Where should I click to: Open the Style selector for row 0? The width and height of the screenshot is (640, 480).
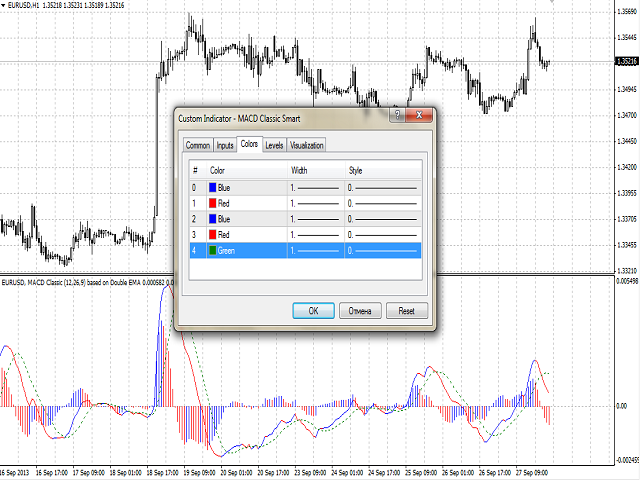coord(383,188)
